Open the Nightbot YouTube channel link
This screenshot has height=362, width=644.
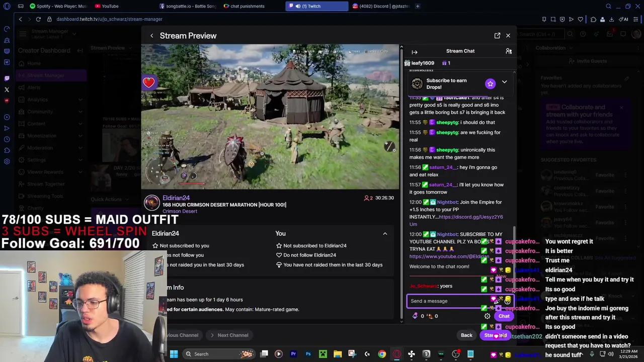click(x=449, y=256)
